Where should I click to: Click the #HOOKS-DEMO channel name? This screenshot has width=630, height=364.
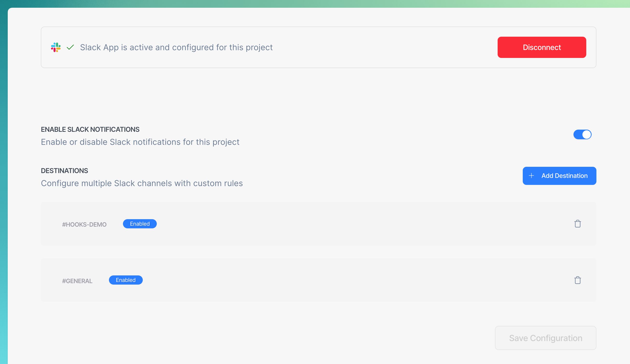84,224
